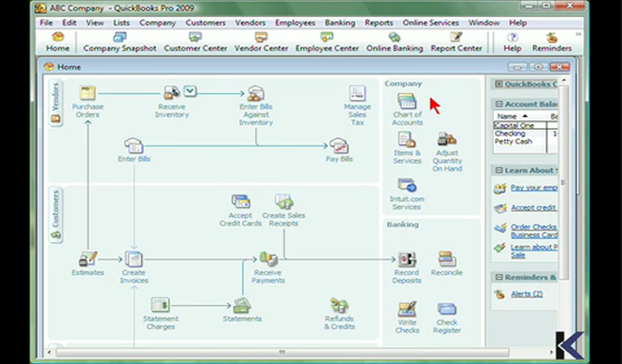This screenshot has height=364, width=622.
Task: Click the Learn about Point of Sale link
Action: [x=534, y=251]
